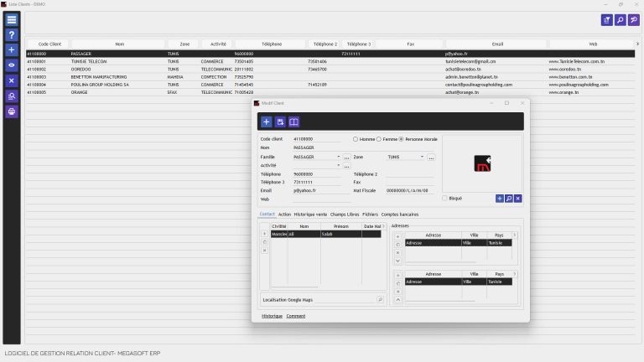
Task: Expand the Zone dropdown showing TUNIS
Action: click(422, 157)
